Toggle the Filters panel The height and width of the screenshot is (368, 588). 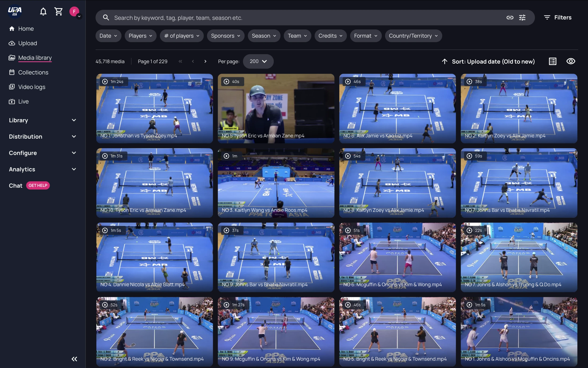click(558, 17)
